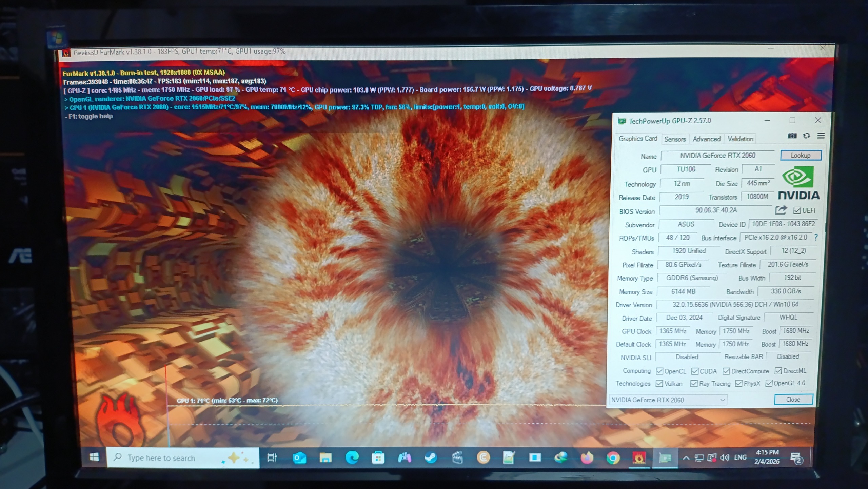This screenshot has width=868, height=489.
Task: Open File Explorer from the taskbar
Action: pos(325,458)
